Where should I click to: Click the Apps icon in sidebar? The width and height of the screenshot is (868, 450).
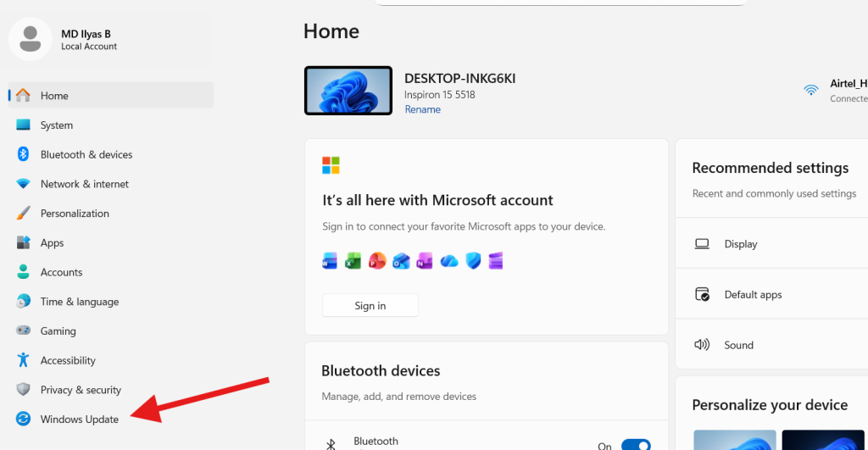tap(23, 242)
